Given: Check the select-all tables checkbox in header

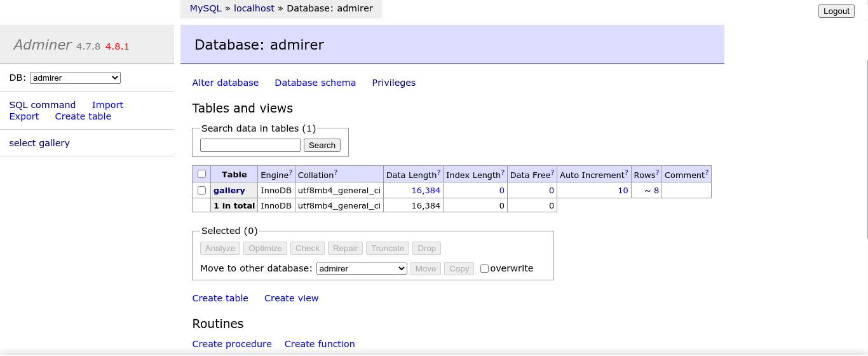Looking at the screenshot, I should (202, 174).
